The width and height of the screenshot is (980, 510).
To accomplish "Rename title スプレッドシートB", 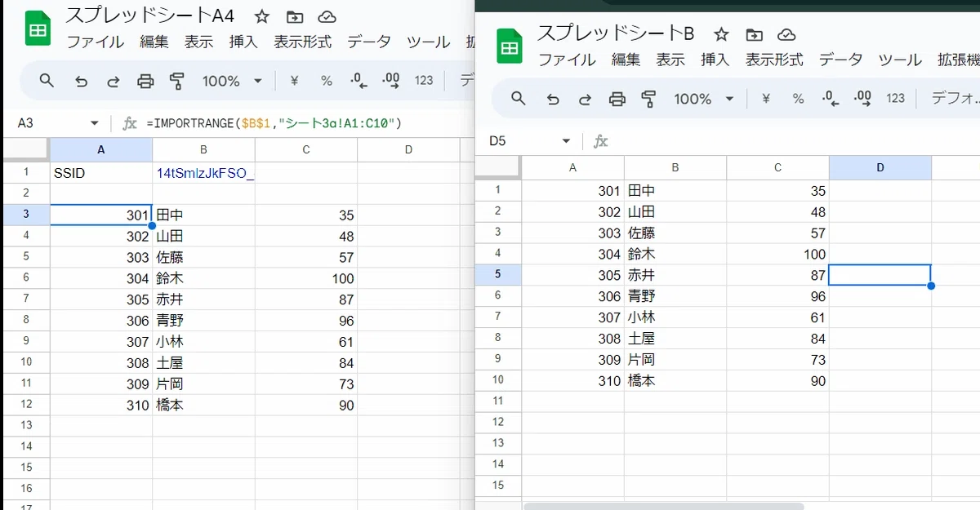I will click(616, 33).
